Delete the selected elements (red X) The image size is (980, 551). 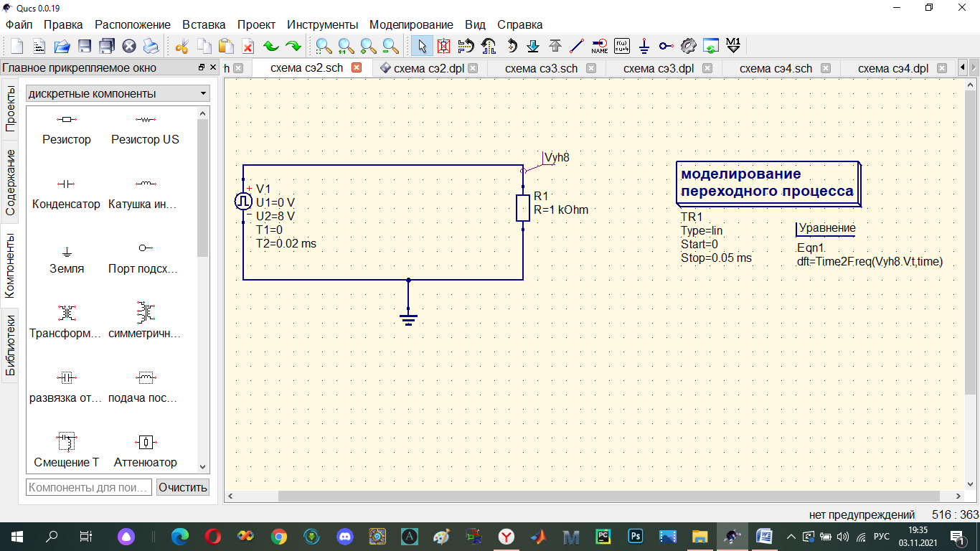coord(248,47)
